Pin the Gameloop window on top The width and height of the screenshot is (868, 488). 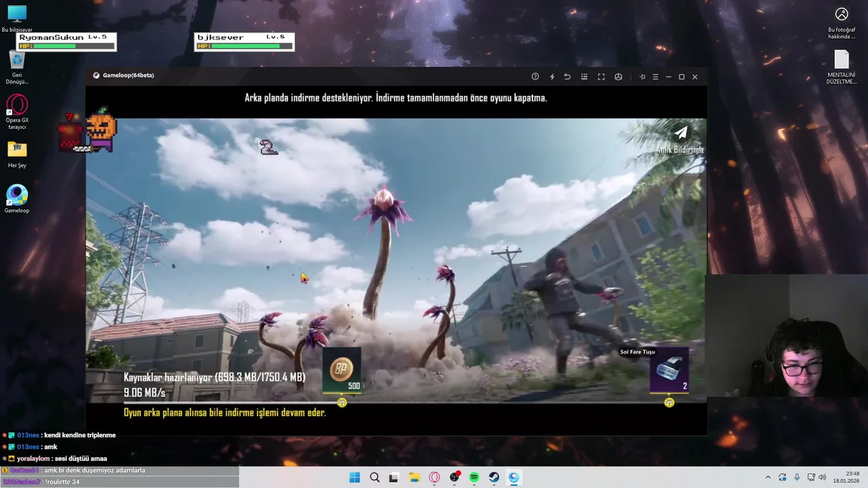[642, 77]
